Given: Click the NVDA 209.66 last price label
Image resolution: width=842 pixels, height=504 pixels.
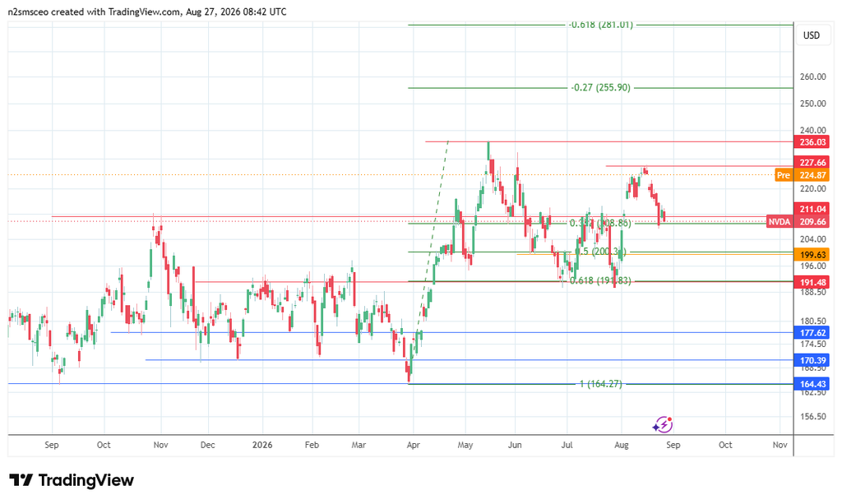Looking at the screenshot, I should [x=798, y=222].
